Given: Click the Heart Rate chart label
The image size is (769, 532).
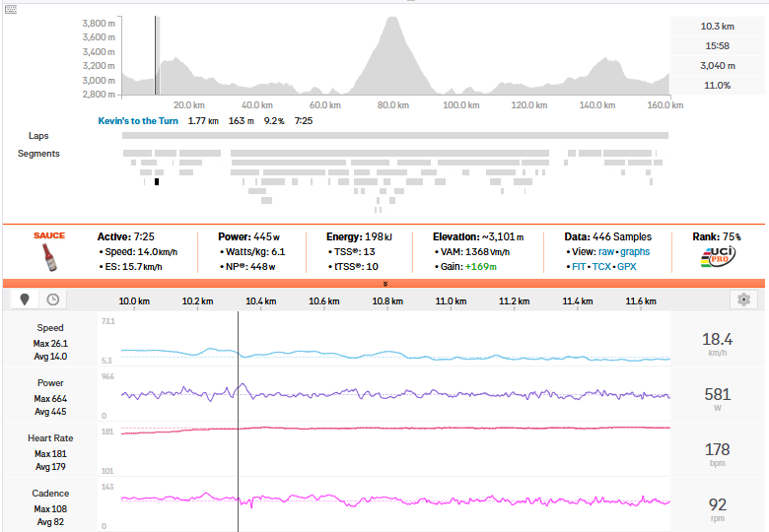Looking at the screenshot, I should (50, 438).
